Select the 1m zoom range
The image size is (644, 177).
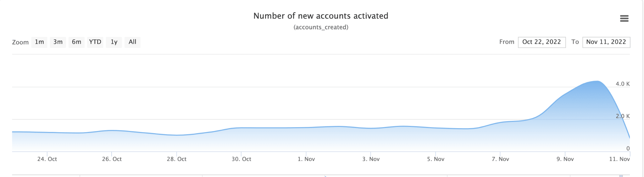(39, 42)
